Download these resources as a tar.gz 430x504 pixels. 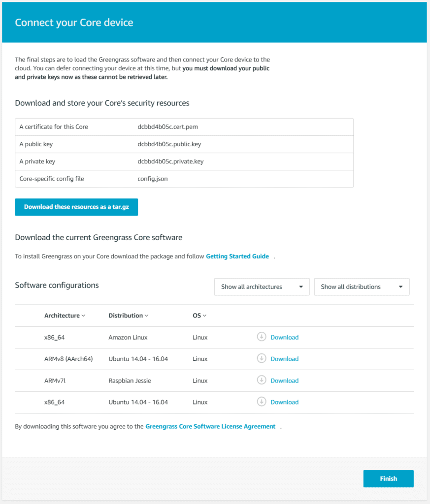[x=76, y=207]
